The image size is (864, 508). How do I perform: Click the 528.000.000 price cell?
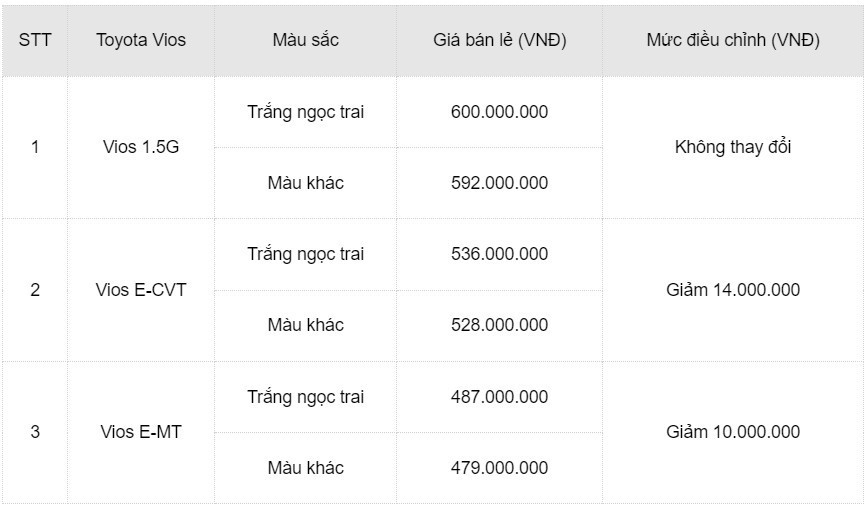(x=499, y=325)
